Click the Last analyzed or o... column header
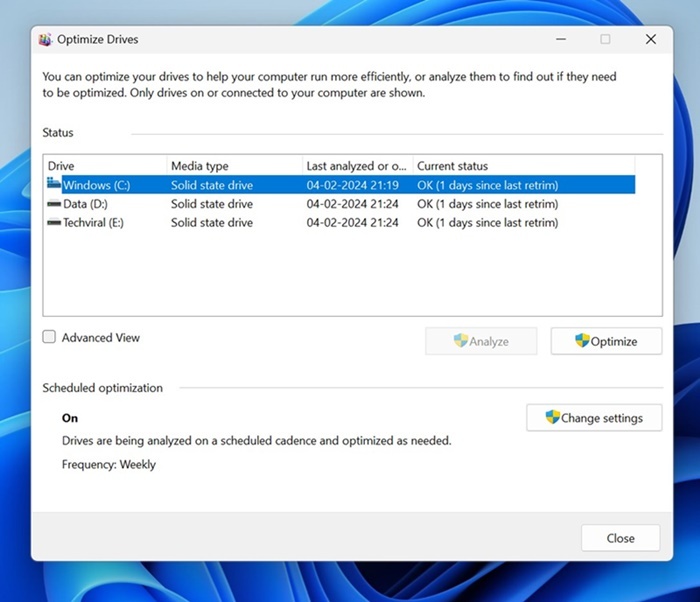Screen dimensions: 700x602 click(x=358, y=166)
